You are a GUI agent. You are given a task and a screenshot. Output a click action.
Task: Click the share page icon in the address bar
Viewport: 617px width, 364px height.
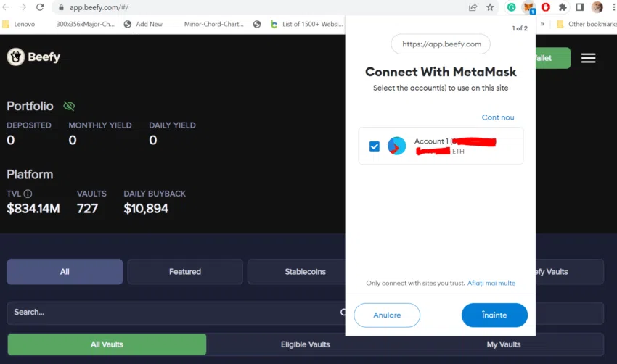tap(473, 7)
